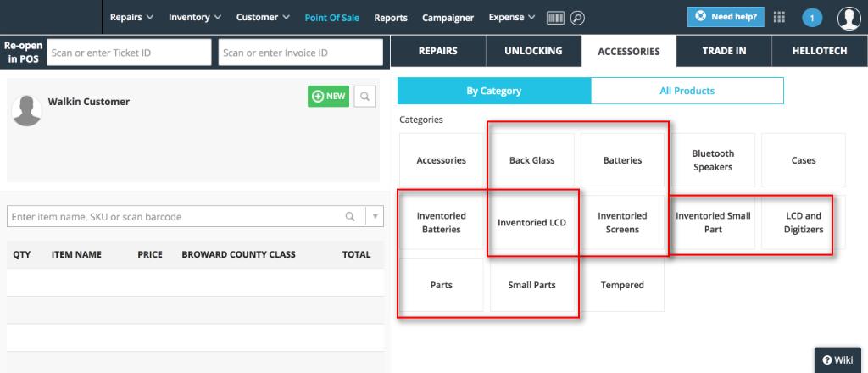Open the Inventoried Batteries category
868x373 pixels.
click(x=441, y=222)
